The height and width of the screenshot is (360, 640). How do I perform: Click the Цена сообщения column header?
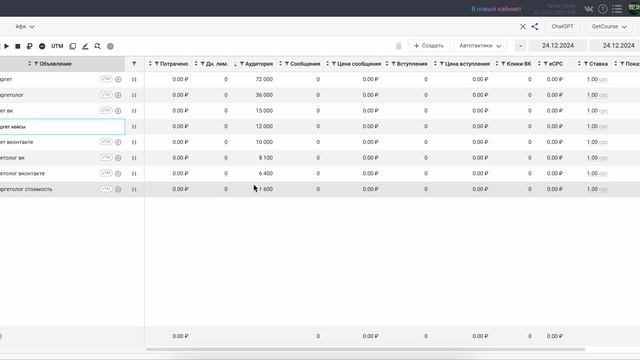(359, 64)
